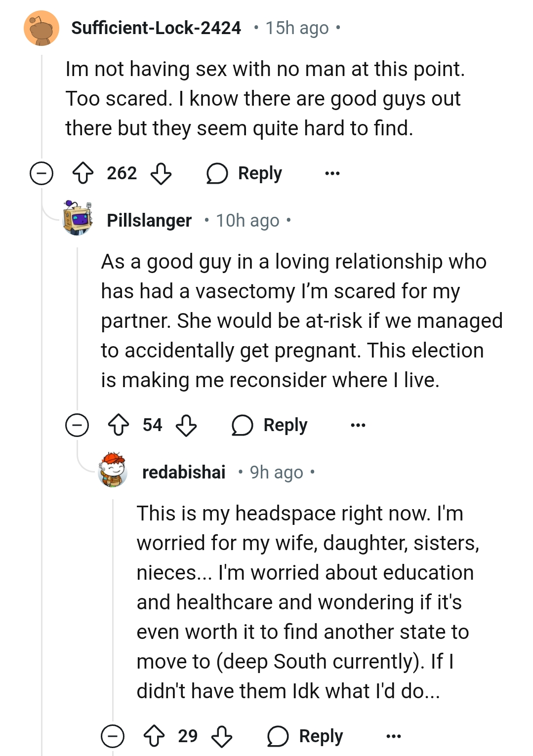Open Pillslanger's avatar icon
The width and height of the screenshot is (533, 756).
(78, 218)
